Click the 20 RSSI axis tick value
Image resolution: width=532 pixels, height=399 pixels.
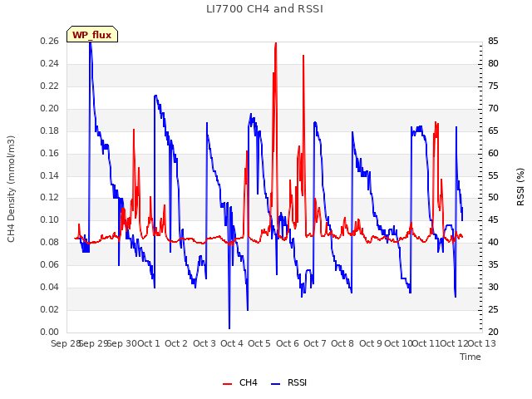click(x=493, y=332)
